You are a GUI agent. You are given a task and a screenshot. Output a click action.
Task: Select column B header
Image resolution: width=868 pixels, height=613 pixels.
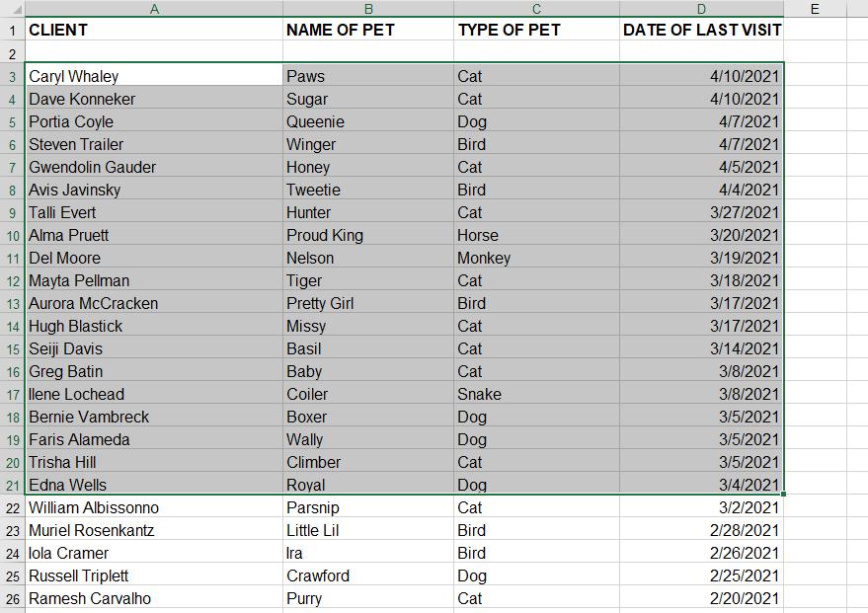click(368, 9)
